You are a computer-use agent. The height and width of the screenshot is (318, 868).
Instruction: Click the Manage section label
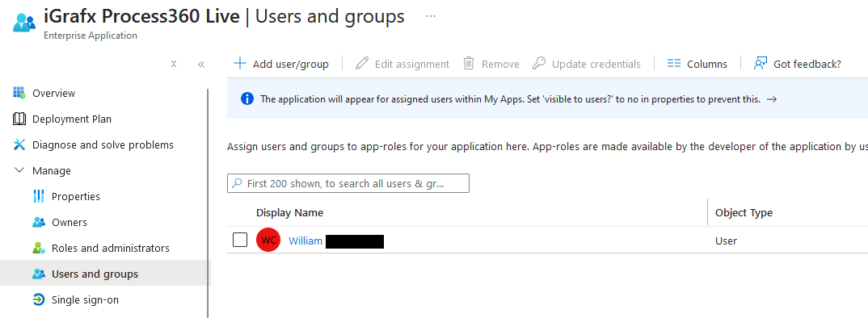(52, 171)
